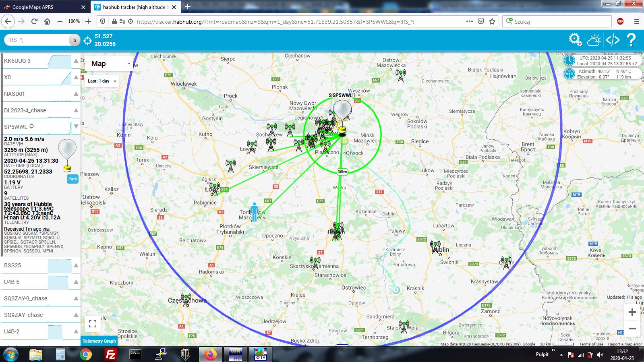Toggle fullscreen map view
644x362 pixels.
pos(93,324)
